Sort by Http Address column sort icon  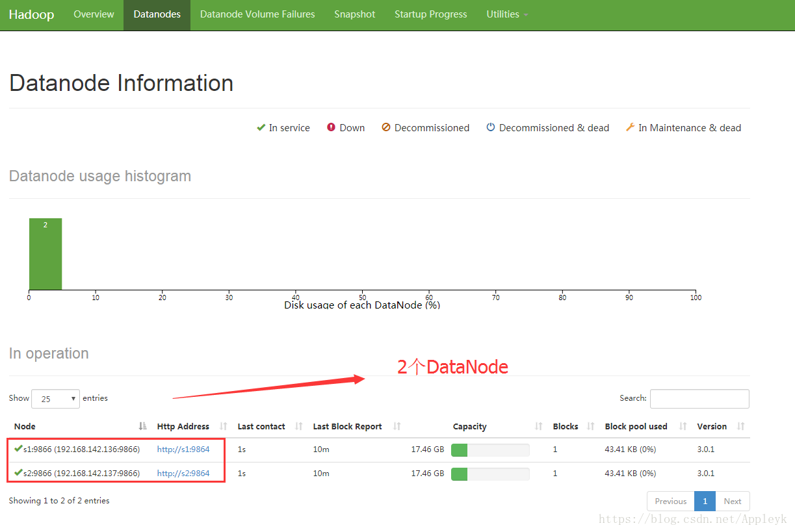[x=224, y=427]
